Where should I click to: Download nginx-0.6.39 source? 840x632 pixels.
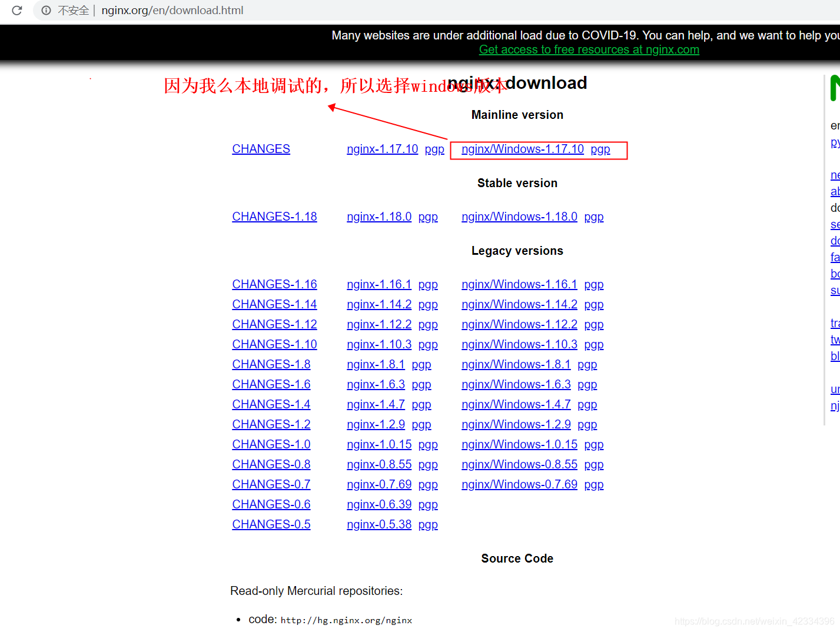pos(379,504)
